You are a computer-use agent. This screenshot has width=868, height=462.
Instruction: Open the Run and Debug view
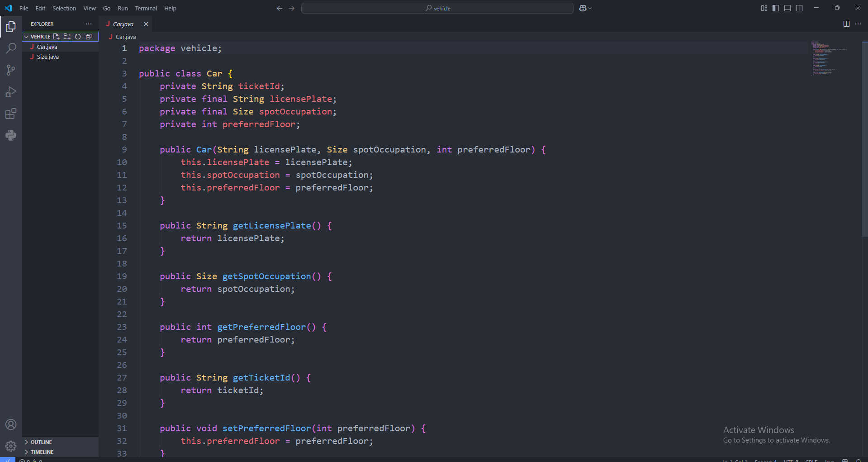(x=11, y=92)
